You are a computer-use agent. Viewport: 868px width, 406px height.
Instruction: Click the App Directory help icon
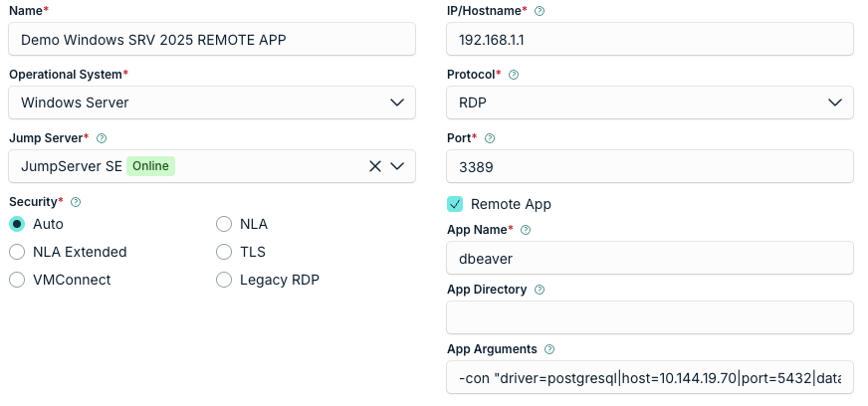point(540,290)
